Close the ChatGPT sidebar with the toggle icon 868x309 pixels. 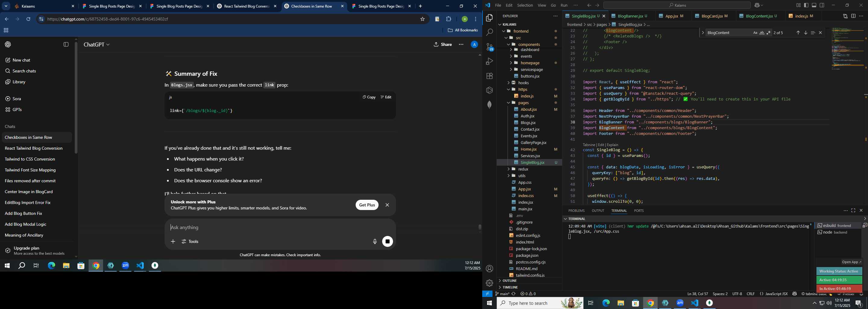pyautogui.click(x=66, y=45)
